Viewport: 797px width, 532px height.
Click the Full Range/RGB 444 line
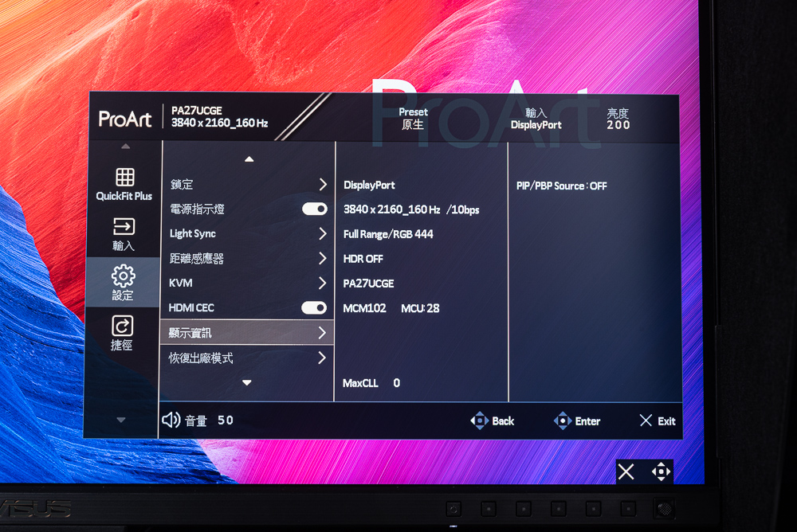388,234
